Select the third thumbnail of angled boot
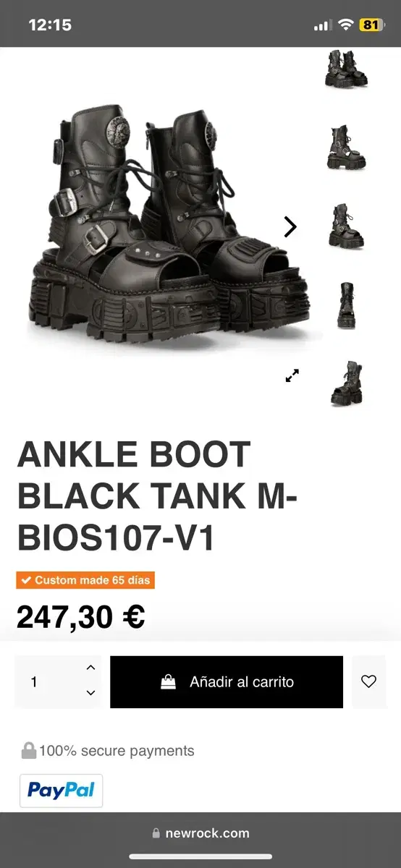This screenshot has height=868, width=401. [346, 226]
